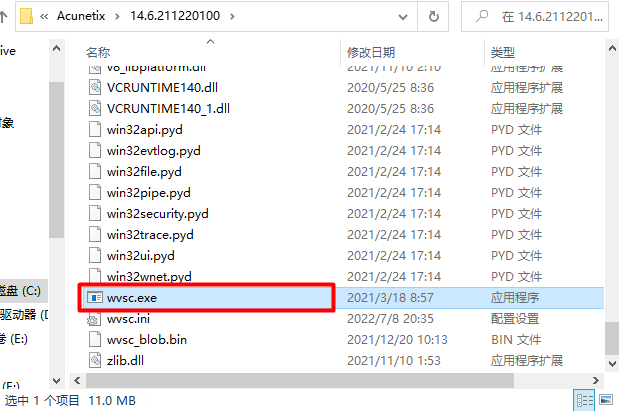Select the zlib.dll file icon
Screen dimensions: 619x411
coord(95,360)
